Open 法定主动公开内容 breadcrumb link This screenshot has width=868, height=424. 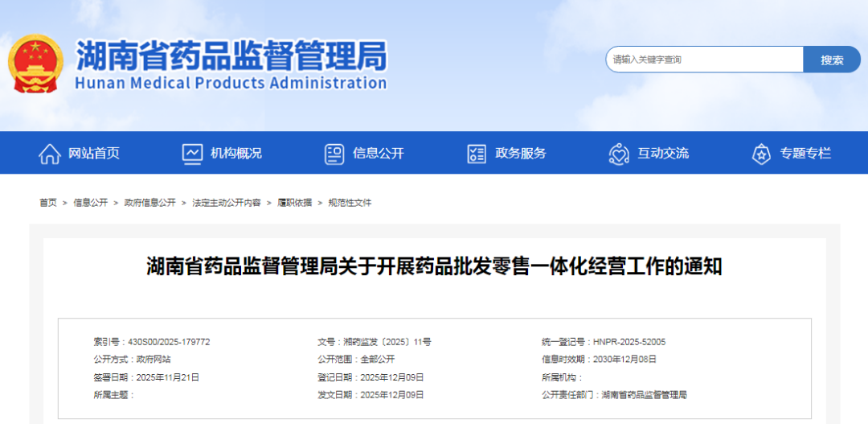click(x=227, y=203)
